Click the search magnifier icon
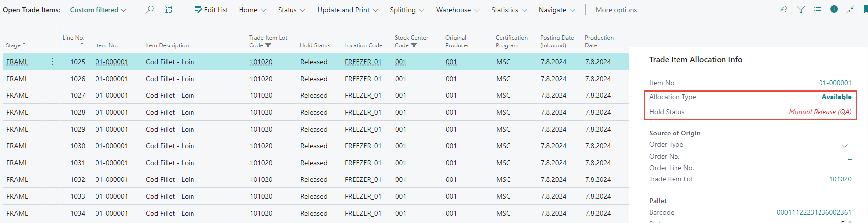 pyautogui.click(x=149, y=10)
